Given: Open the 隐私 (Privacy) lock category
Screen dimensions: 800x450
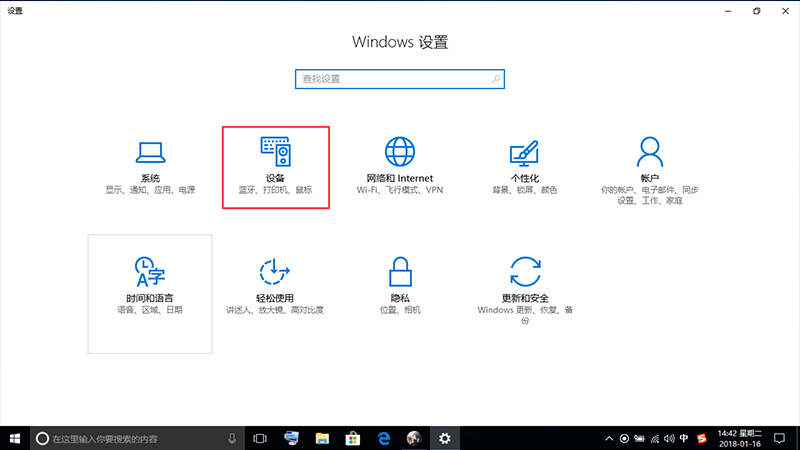Looking at the screenshot, I should 399,286.
